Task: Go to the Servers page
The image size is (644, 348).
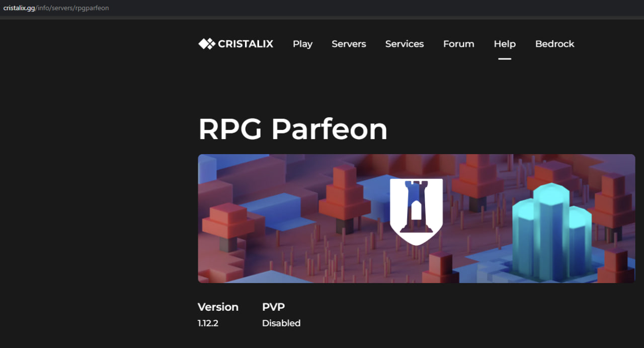Action: (x=349, y=44)
